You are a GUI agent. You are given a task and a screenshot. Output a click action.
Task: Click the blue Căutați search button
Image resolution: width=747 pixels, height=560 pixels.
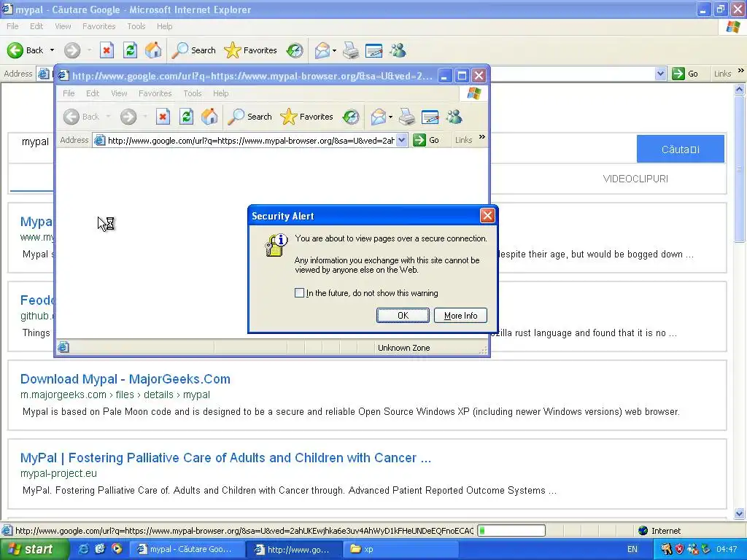(681, 149)
